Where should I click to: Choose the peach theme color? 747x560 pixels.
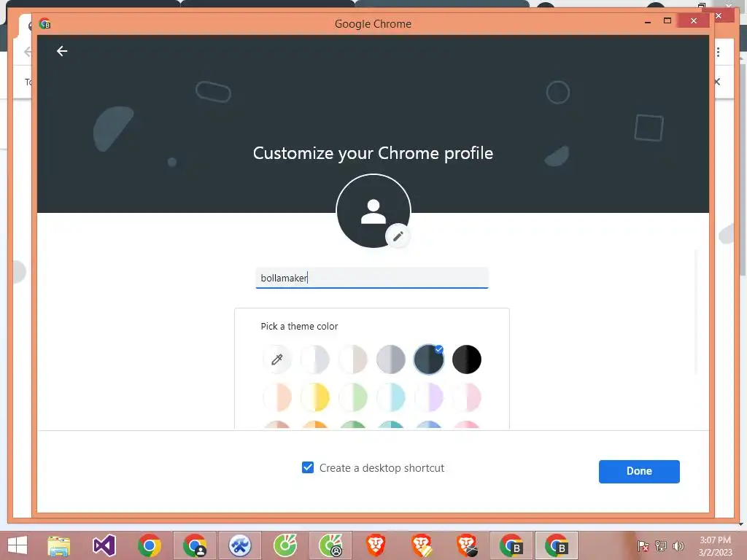276,397
